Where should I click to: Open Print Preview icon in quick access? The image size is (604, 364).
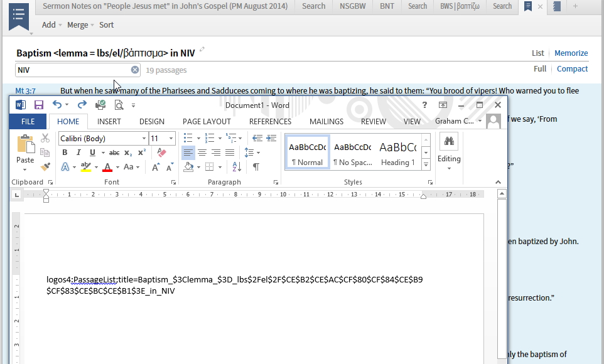(119, 105)
